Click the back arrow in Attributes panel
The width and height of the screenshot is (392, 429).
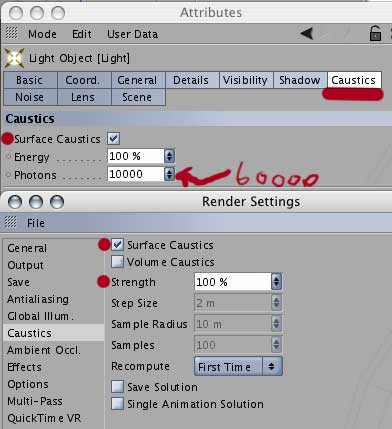click(x=307, y=33)
